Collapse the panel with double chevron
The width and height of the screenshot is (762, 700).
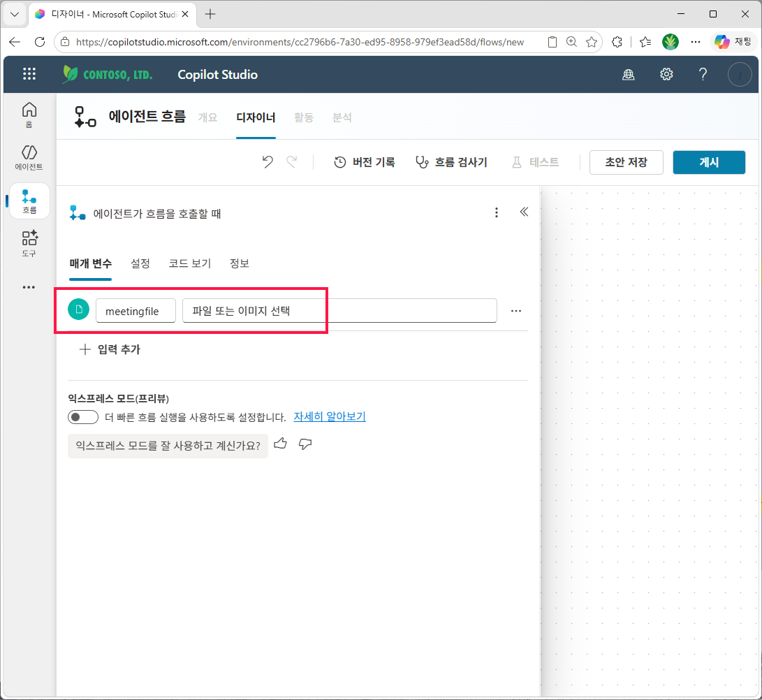coord(524,212)
